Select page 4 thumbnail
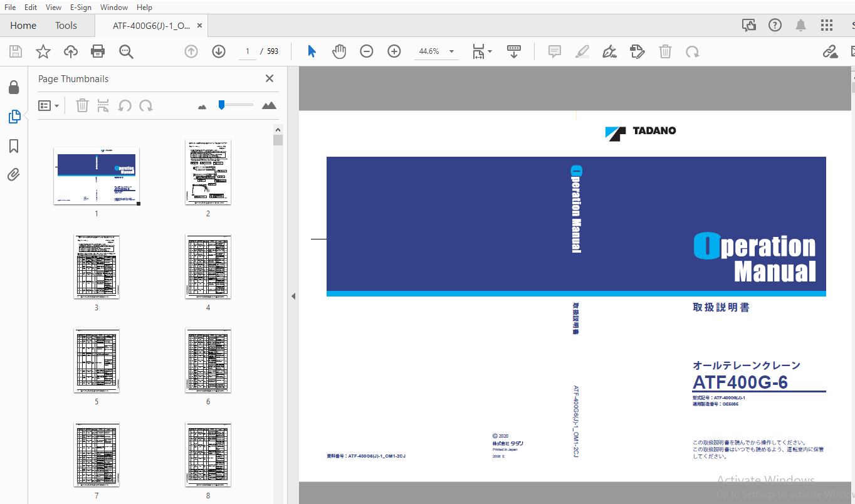The height and width of the screenshot is (504, 855). (x=208, y=266)
